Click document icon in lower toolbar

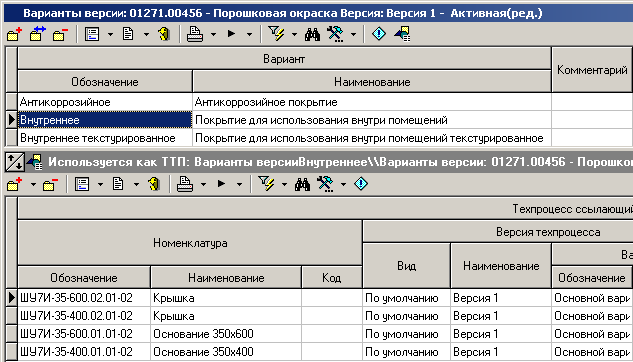click(118, 184)
